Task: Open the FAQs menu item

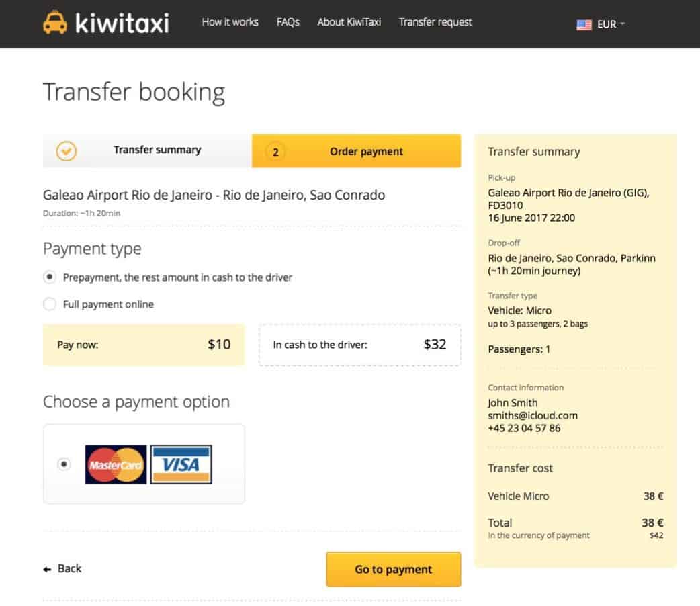Action: coord(288,22)
